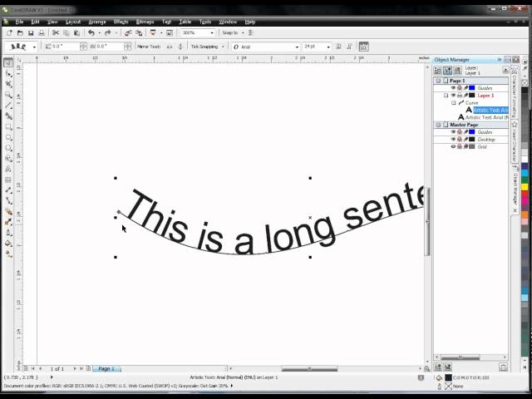Screen dimensions: 532x399
Task: Toggle visibility eye of Layer 1
Action: [453, 96]
